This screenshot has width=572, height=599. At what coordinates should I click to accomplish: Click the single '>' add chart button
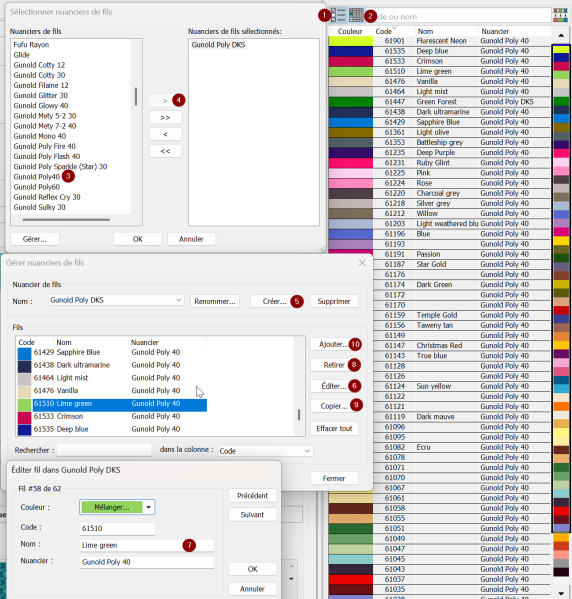(165, 101)
